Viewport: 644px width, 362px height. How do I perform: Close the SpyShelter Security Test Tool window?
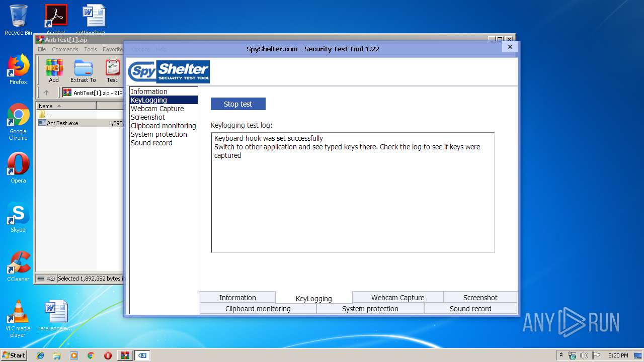(x=510, y=47)
